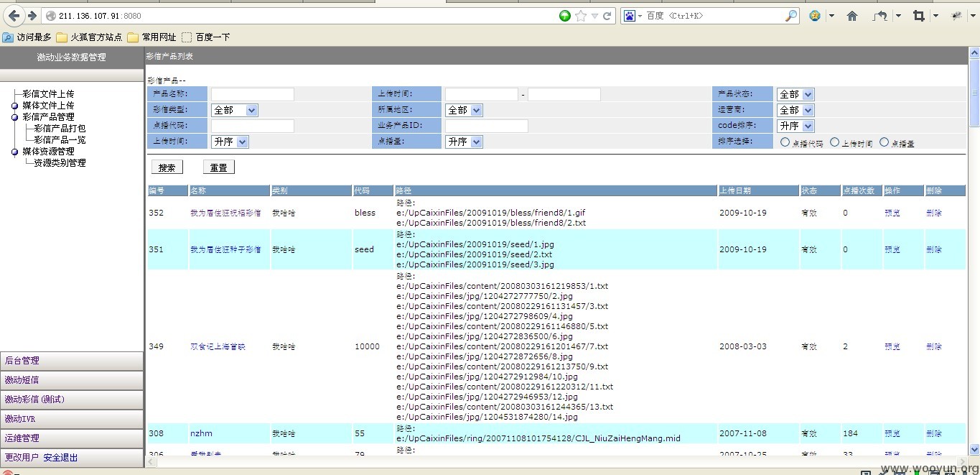
Task: Open the 双食记上海首映 product link
Action: click(218, 347)
